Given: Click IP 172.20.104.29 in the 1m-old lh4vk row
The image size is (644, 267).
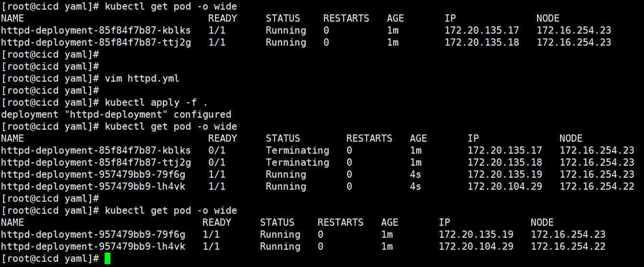Looking at the screenshot, I should pyautogui.click(x=476, y=246).
